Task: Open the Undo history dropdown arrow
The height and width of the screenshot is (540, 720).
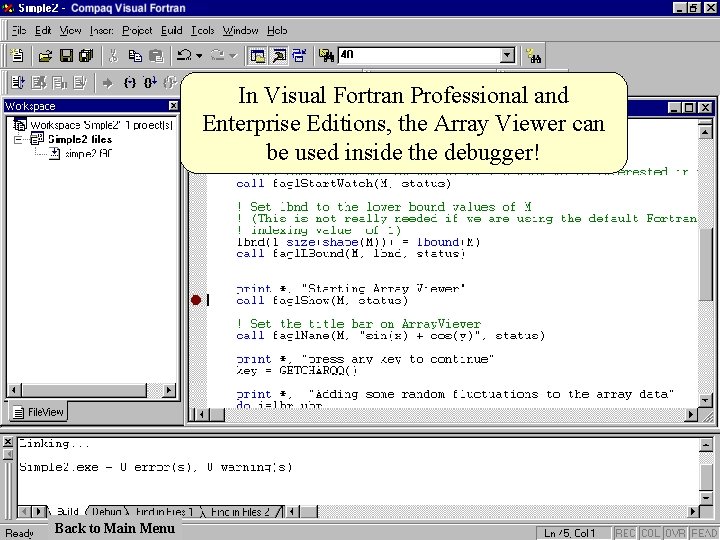Action: (x=199, y=56)
